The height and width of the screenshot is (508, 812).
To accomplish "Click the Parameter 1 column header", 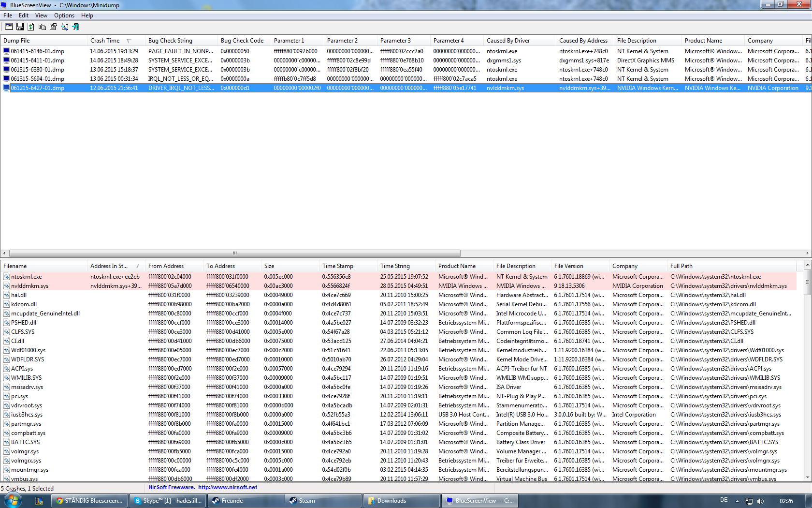I will pos(297,41).
